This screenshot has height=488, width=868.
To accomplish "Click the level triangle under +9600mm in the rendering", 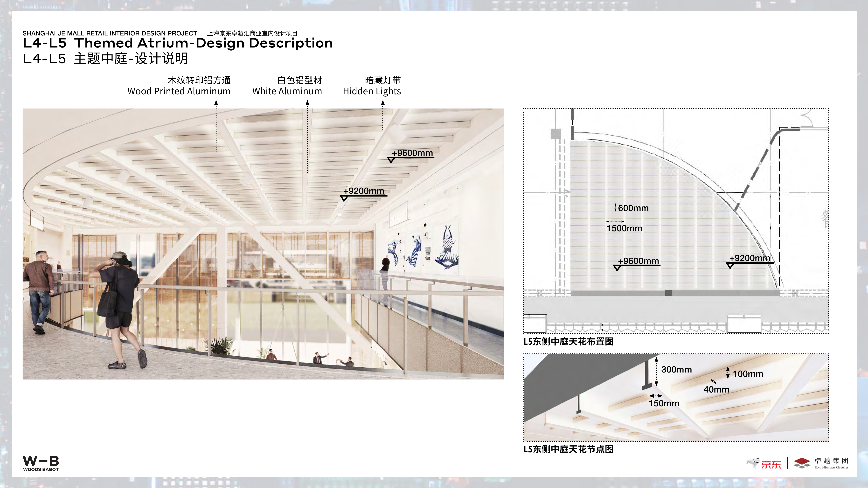I will [391, 160].
